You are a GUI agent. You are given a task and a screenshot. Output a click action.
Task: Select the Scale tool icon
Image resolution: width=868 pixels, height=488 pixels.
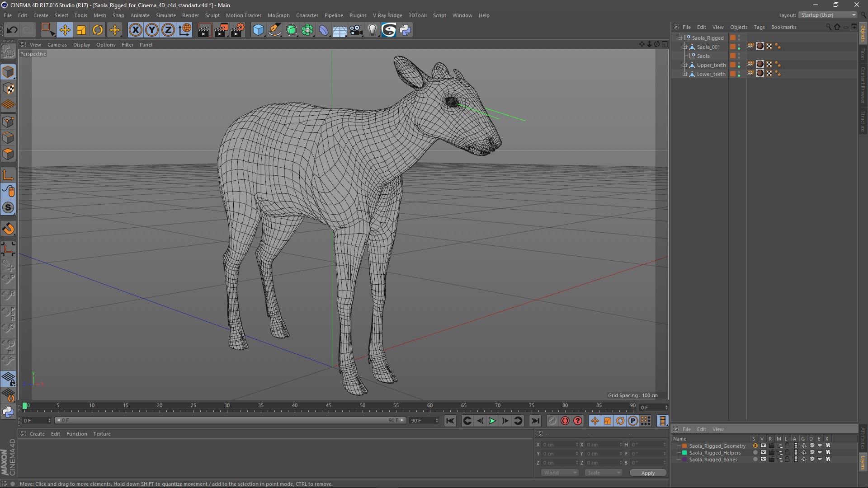[x=81, y=29]
